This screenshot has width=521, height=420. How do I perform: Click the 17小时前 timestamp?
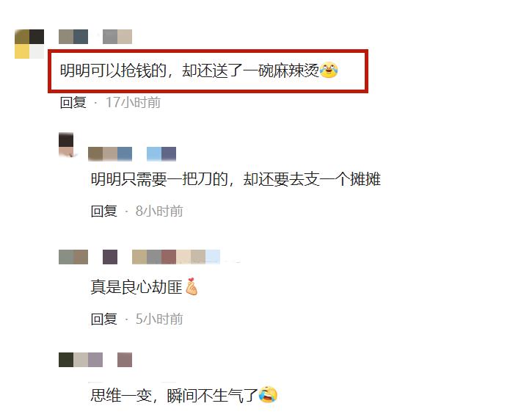pos(134,102)
